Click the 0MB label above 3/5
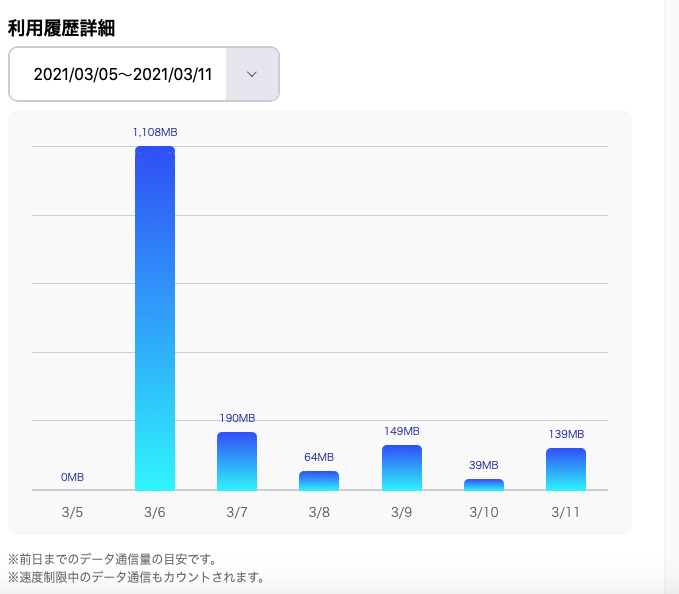The height and width of the screenshot is (594, 679). 72,477
